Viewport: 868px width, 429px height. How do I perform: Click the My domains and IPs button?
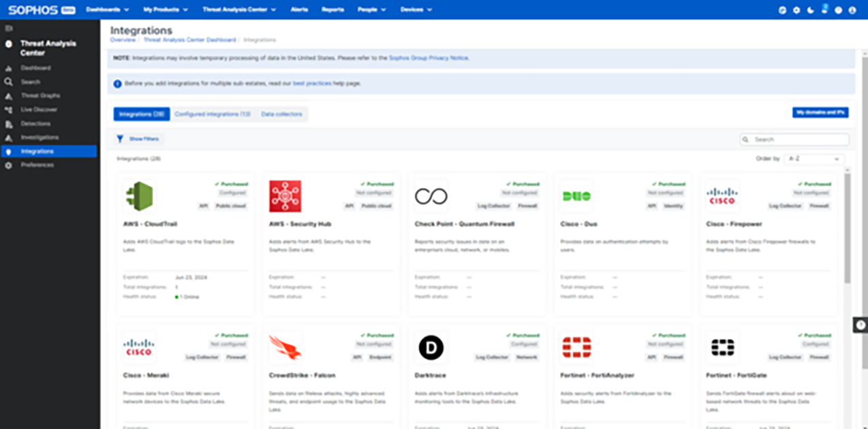(820, 112)
